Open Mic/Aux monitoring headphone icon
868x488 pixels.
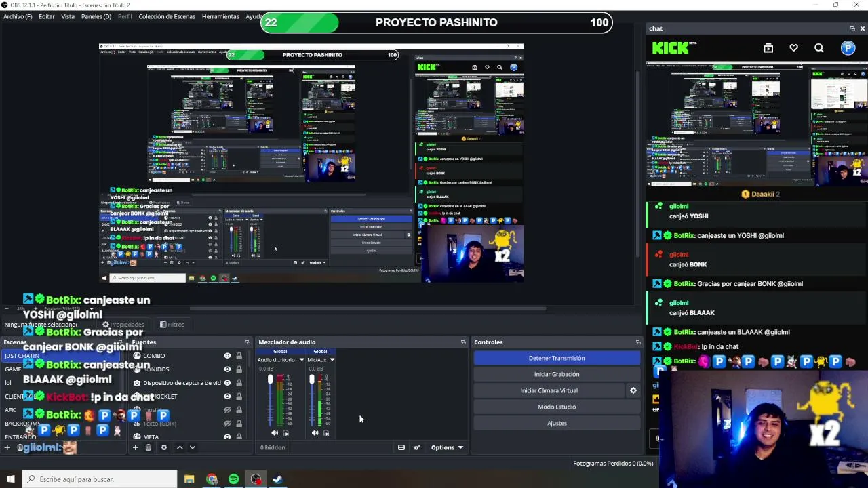coord(326,433)
